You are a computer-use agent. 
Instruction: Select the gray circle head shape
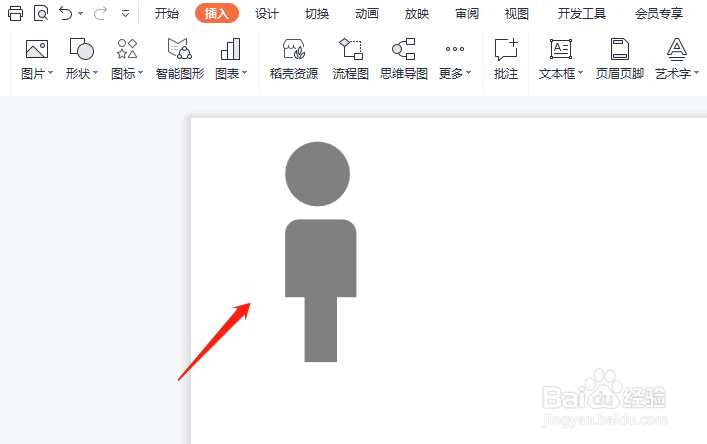tap(317, 174)
